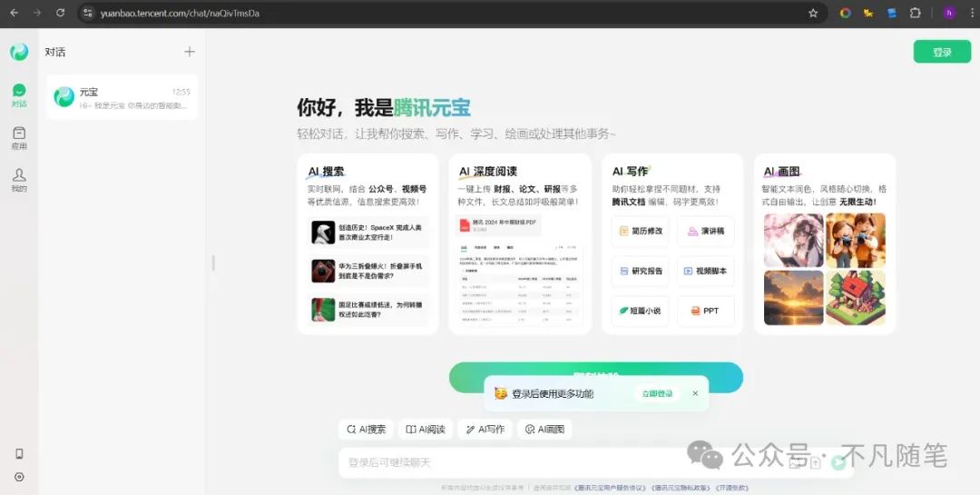Dismiss the login prompt popup
The image size is (980, 495).
pyautogui.click(x=695, y=393)
